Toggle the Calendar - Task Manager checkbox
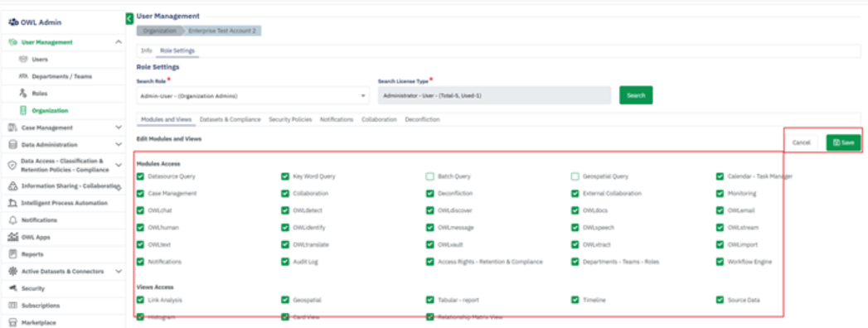The height and width of the screenshot is (328, 868). (x=720, y=176)
